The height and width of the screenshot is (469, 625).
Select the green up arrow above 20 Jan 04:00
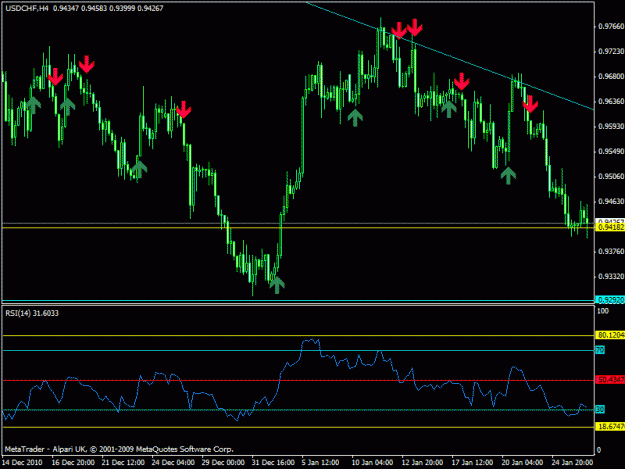pyautogui.click(x=508, y=175)
